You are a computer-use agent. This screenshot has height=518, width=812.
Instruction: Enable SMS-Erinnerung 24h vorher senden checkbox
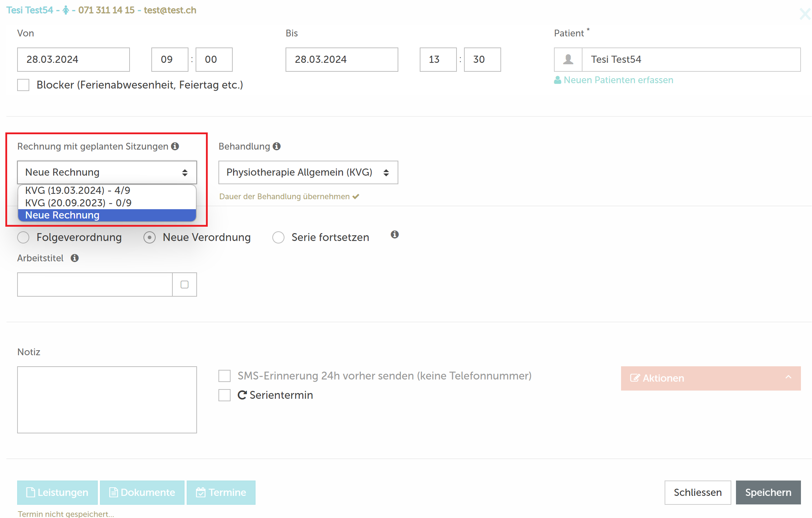click(225, 376)
